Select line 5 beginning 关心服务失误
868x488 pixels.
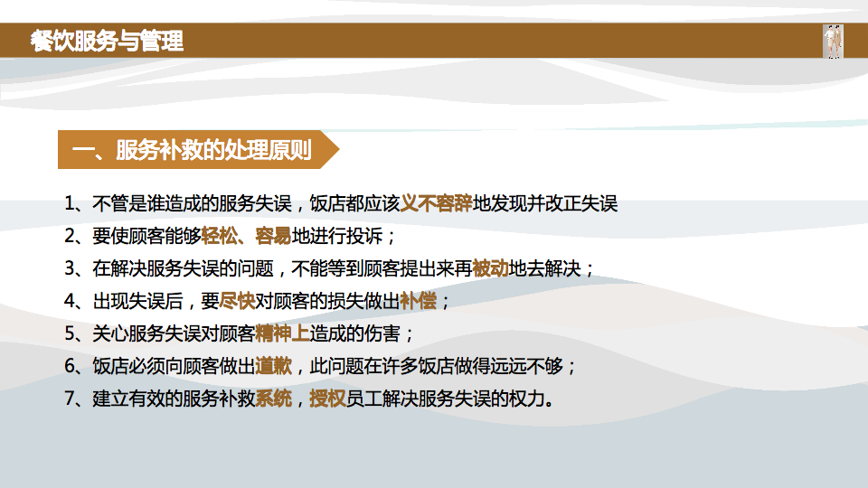[239, 333]
